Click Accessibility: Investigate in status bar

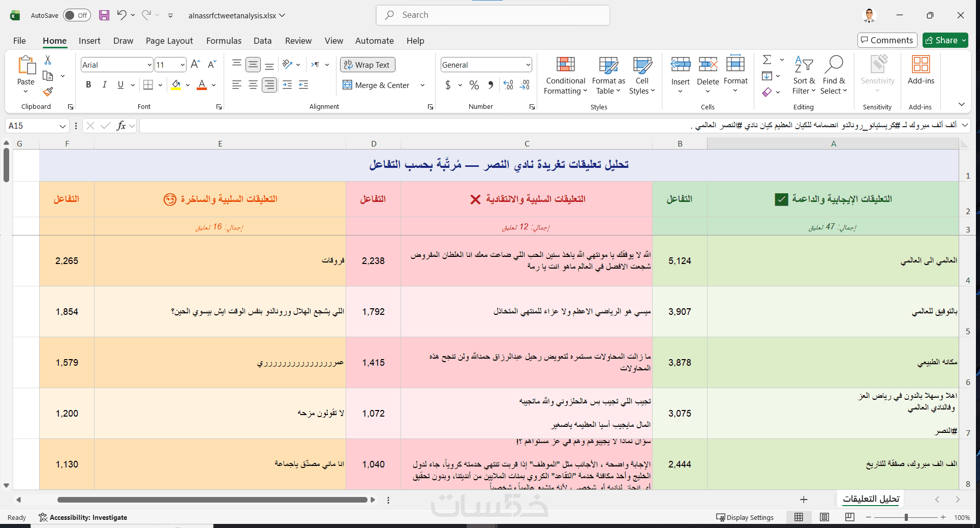tap(83, 517)
